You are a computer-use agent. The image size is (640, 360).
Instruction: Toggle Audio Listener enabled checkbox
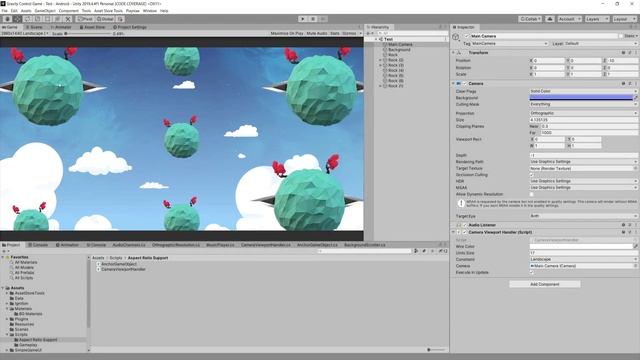coord(465,225)
